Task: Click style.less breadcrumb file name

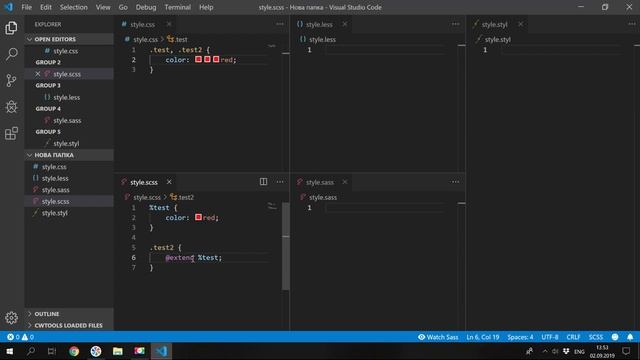Action: coord(322,40)
